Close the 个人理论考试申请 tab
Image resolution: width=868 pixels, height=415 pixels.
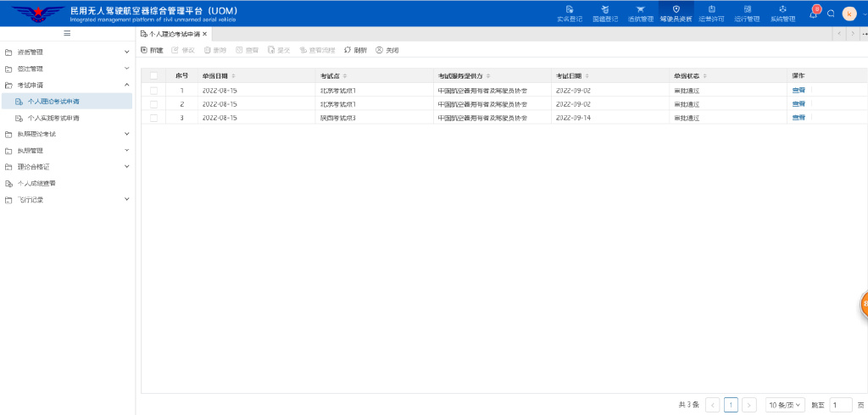click(x=205, y=34)
